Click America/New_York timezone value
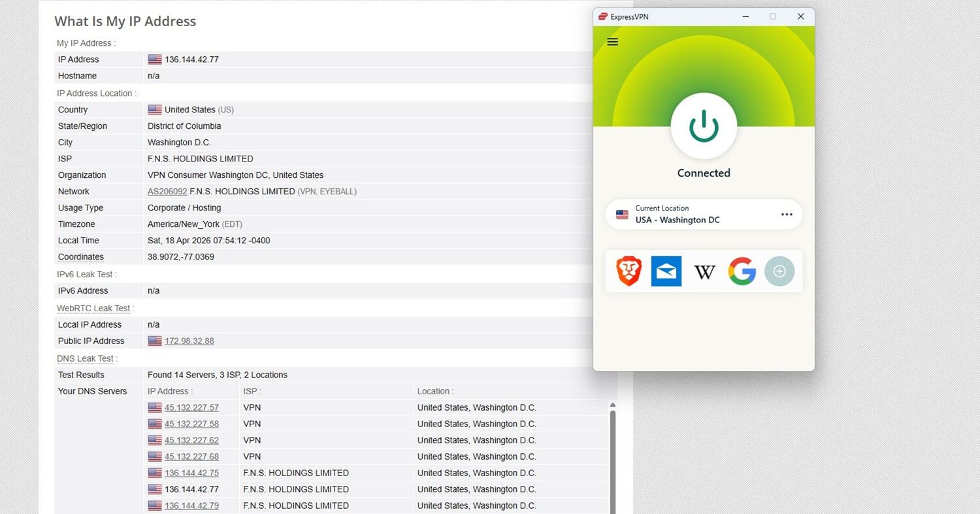 click(x=184, y=224)
